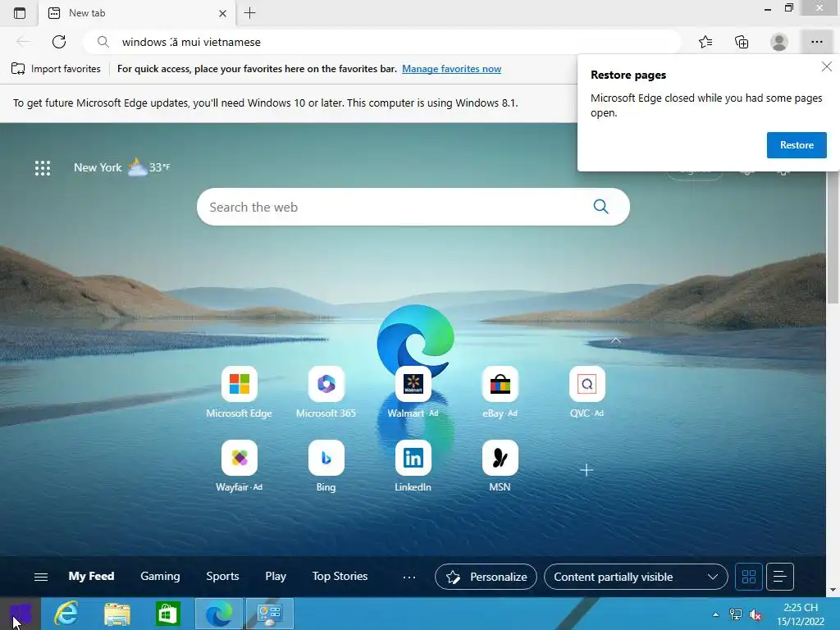Select the Sports feed tab
The image size is (840, 630).
pyautogui.click(x=222, y=577)
